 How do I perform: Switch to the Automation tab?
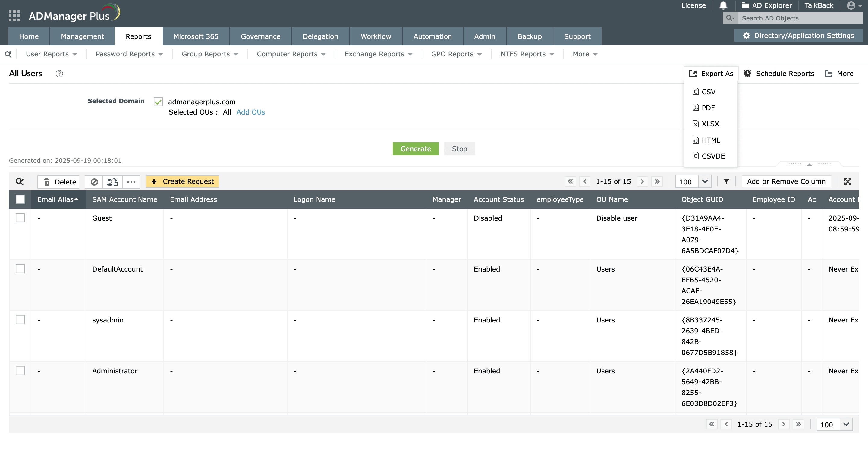click(x=432, y=36)
